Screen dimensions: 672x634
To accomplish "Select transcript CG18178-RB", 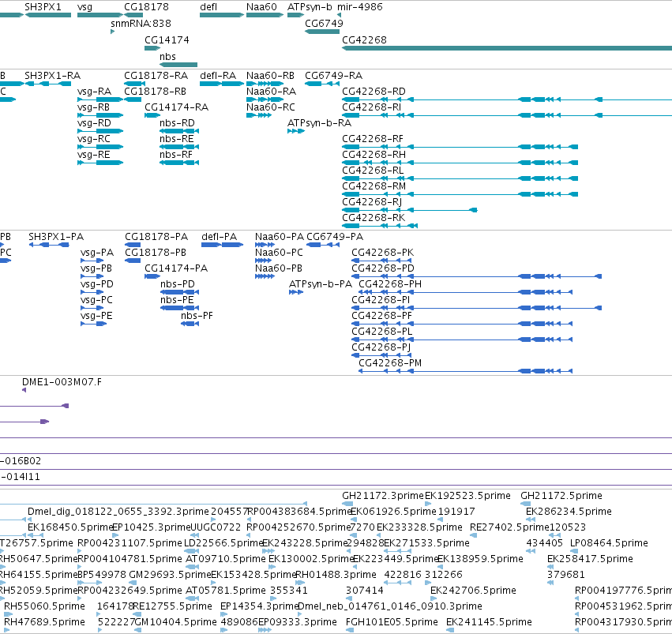I will click(155, 92).
